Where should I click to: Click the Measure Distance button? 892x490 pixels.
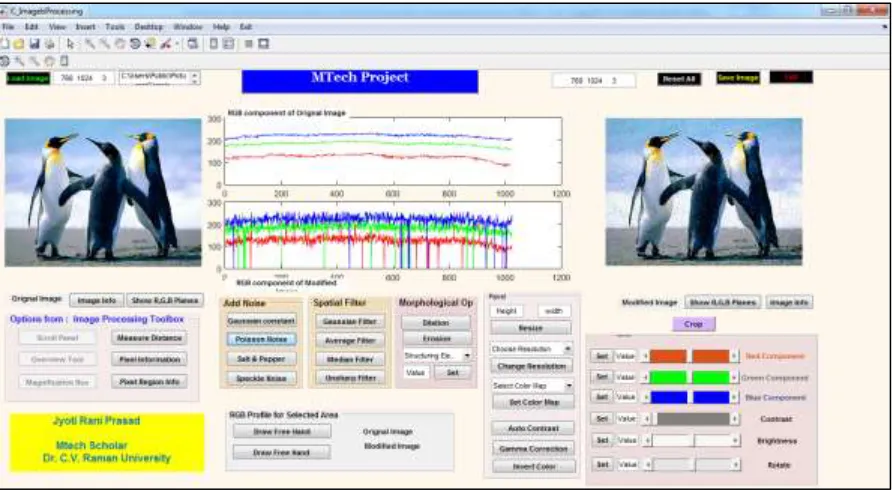(150, 338)
